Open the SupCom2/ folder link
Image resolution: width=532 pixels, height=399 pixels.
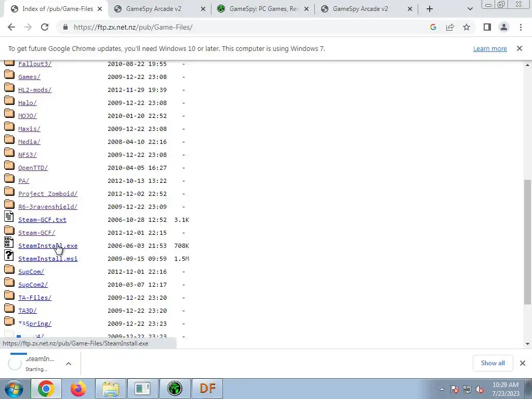tap(33, 285)
